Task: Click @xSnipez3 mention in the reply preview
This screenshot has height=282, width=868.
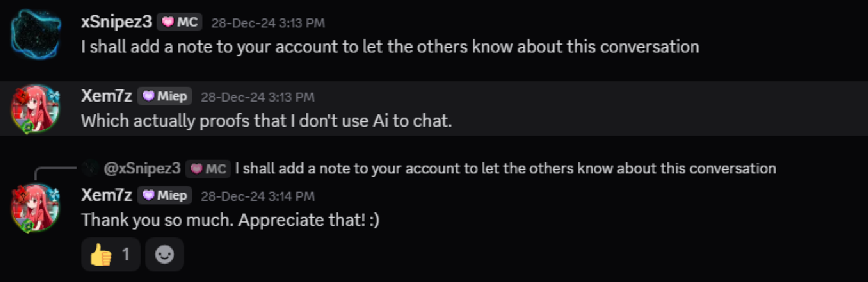Action: coord(142,168)
